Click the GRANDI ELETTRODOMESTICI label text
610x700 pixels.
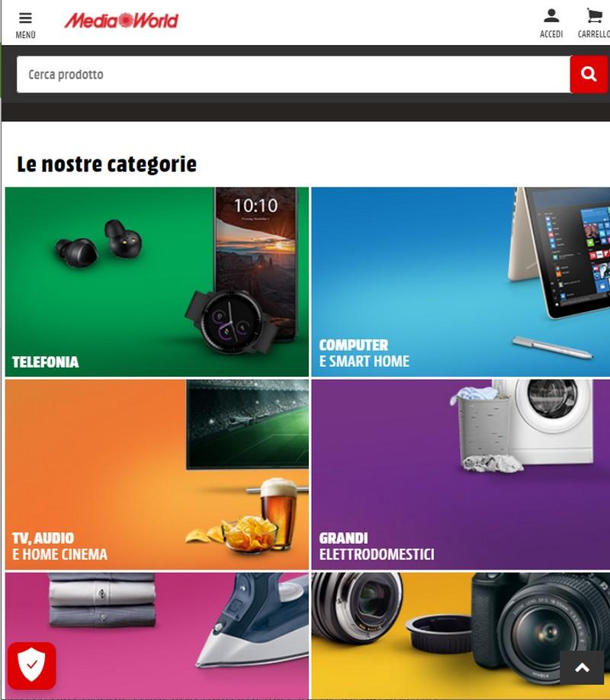tap(377, 547)
